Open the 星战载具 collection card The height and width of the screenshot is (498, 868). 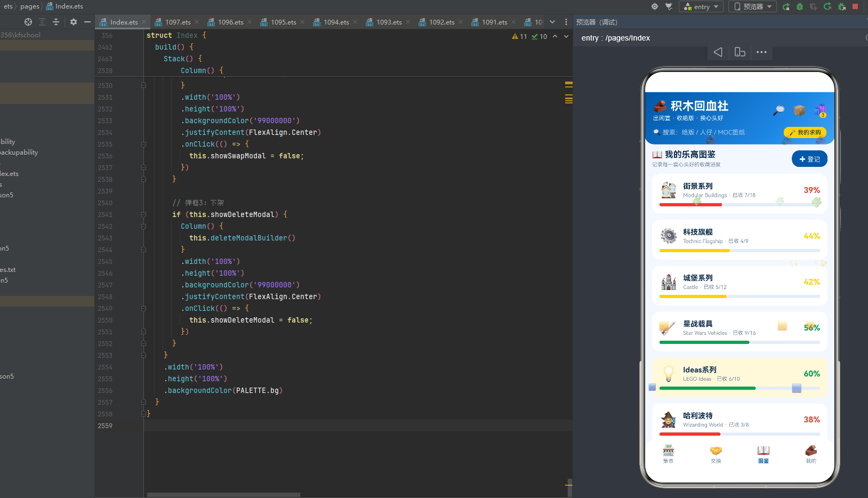click(x=740, y=331)
